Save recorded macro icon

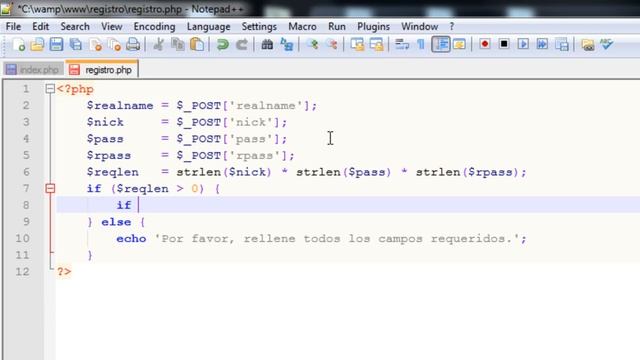coord(562,44)
